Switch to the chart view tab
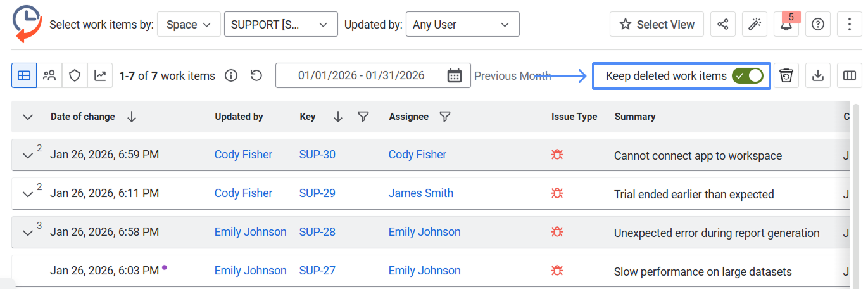Screen dimensions: 868x289 (x=100, y=76)
